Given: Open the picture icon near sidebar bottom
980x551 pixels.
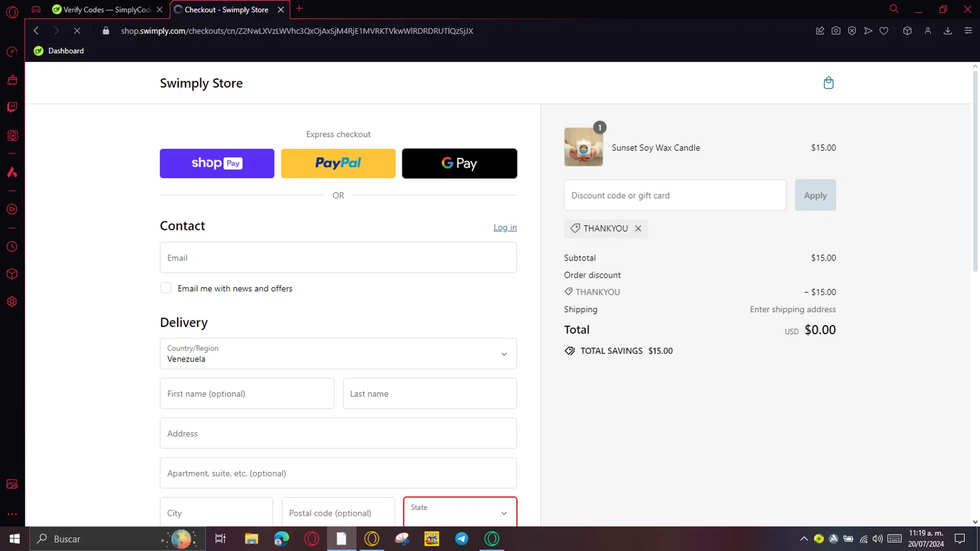Looking at the screenshot, I should tap(12, 484).
